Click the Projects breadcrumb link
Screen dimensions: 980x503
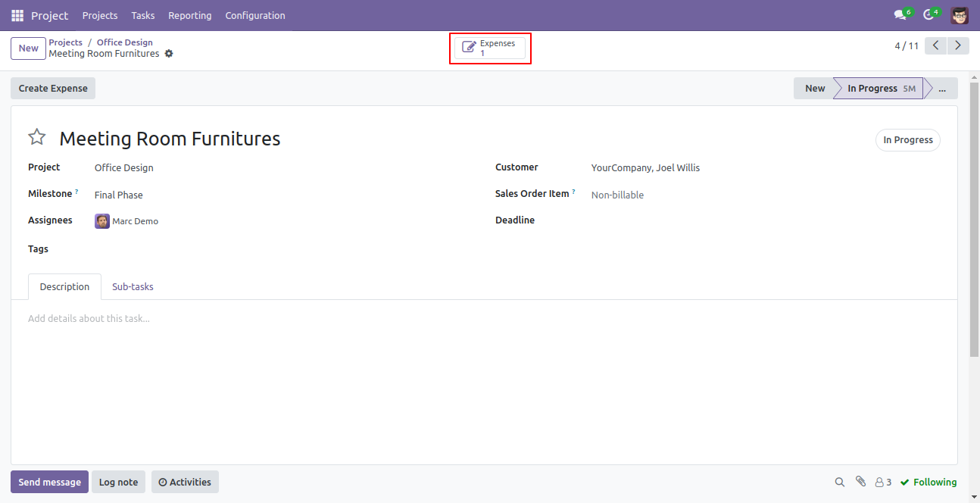(66, 42)
